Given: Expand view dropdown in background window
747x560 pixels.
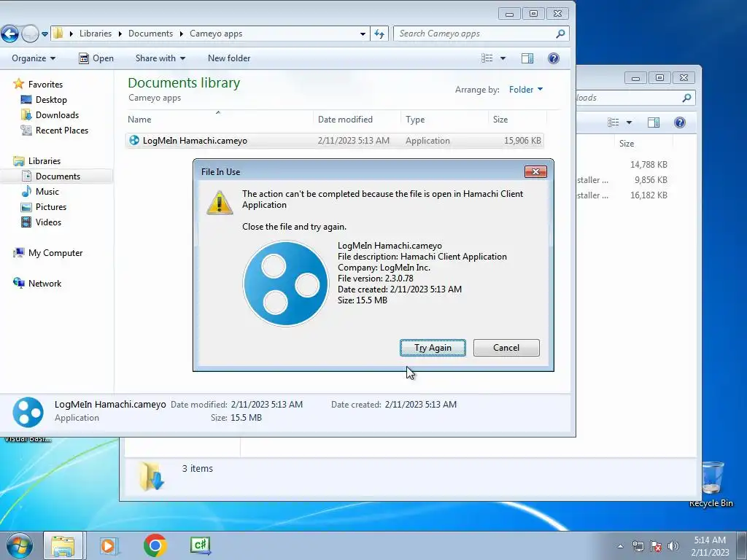Looking at the screenshot, I should coord(629,122).
